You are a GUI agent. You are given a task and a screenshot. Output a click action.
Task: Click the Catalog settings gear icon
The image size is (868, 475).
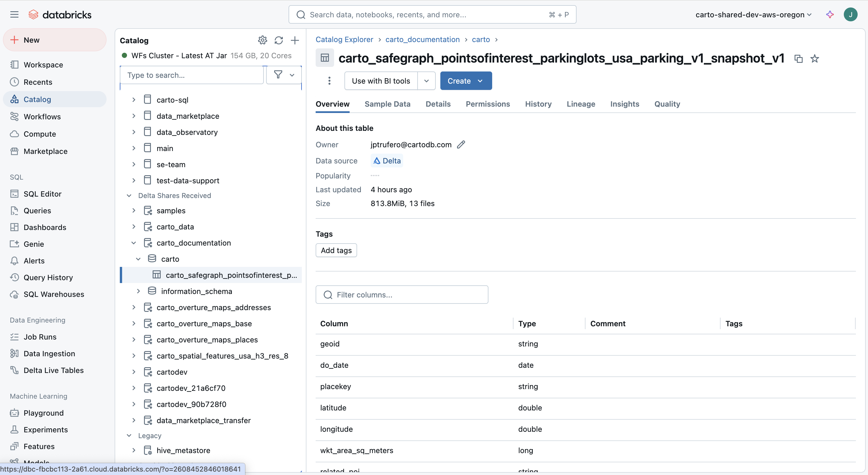pyautogui.click(x=262, y=40)
